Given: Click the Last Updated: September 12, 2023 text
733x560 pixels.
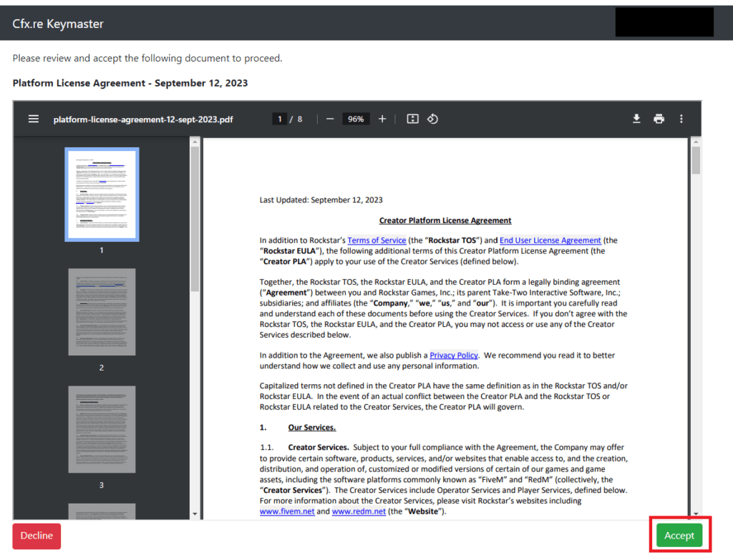Looking at the screenshot, I should click(x=321, y=200).
